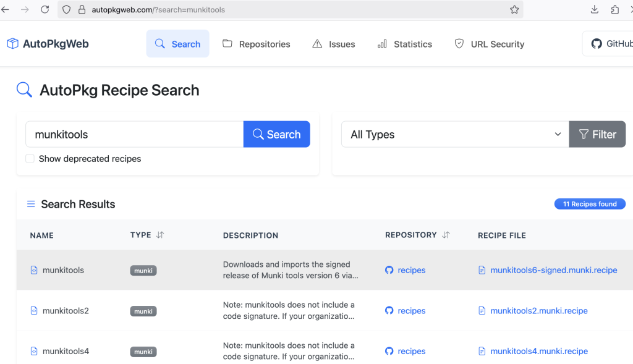Click the AutoPkg Recipe Search heading

click(x=119, y=90)
